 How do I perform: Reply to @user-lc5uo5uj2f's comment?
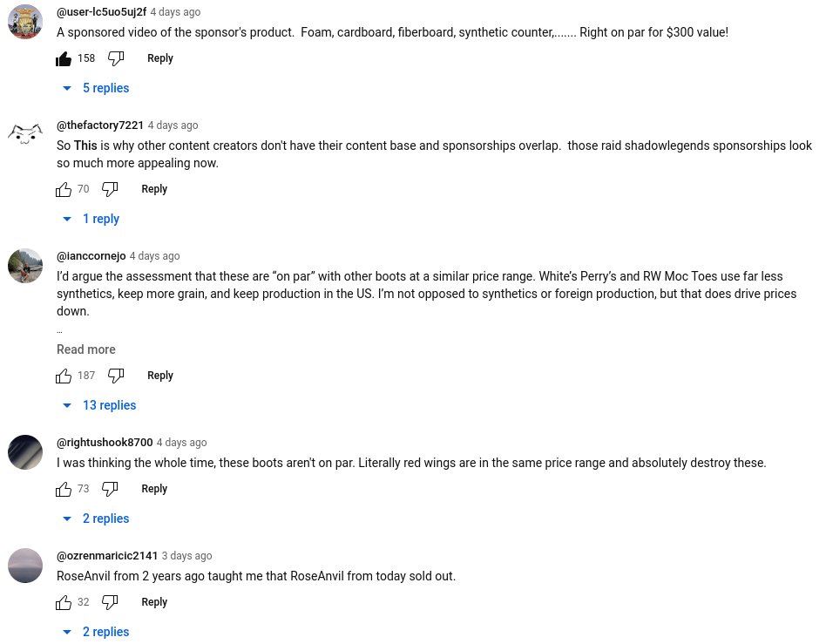(160, 58)
